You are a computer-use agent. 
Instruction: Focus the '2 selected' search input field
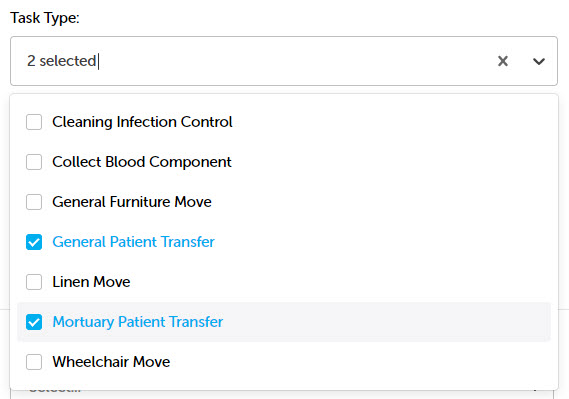(x=254, y=61)
